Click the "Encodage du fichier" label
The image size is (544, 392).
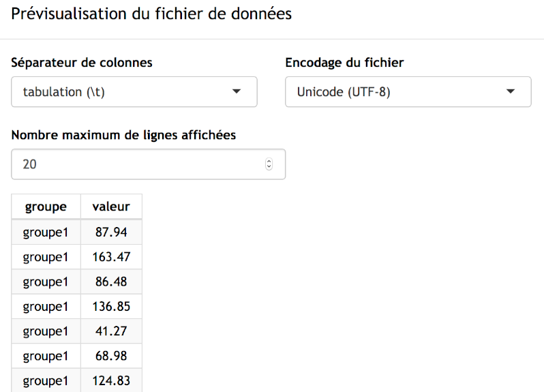tap(344, 63)
